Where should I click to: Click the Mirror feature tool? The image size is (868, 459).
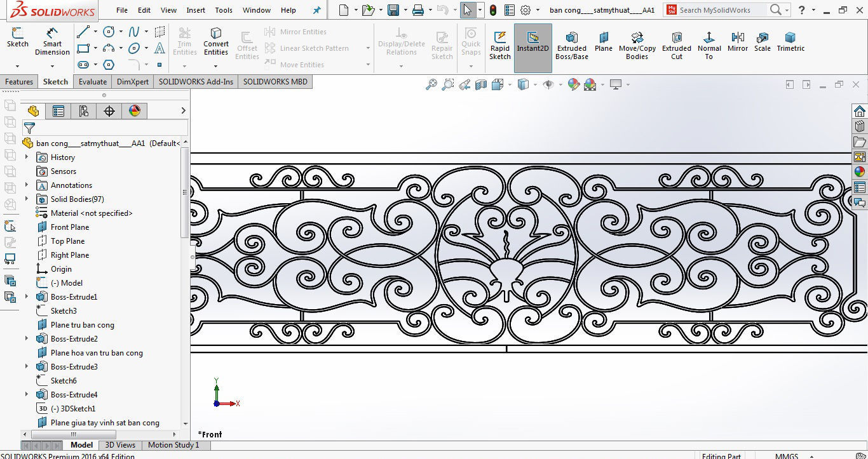(738, 41)
